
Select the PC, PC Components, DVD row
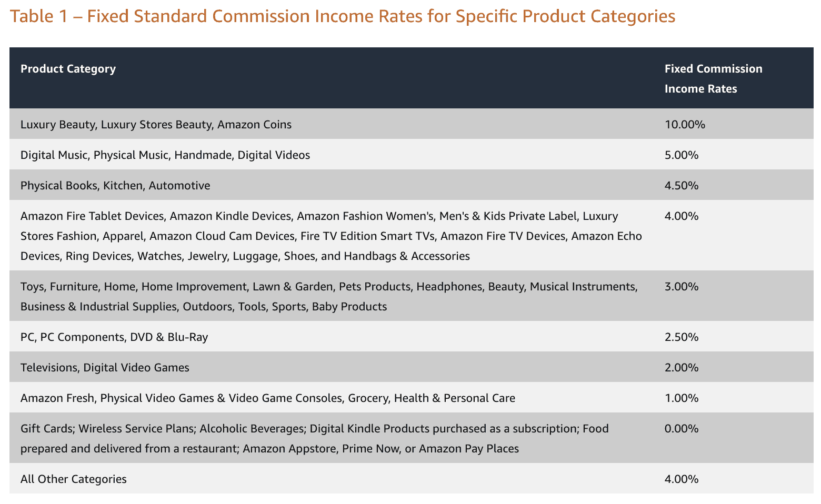click(x=114, y=337)
